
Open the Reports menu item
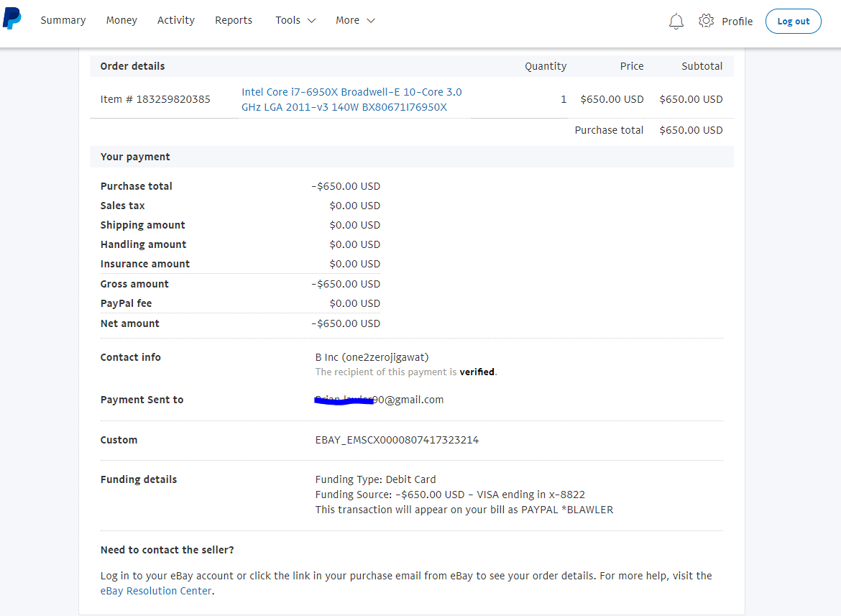click(234, 20)
